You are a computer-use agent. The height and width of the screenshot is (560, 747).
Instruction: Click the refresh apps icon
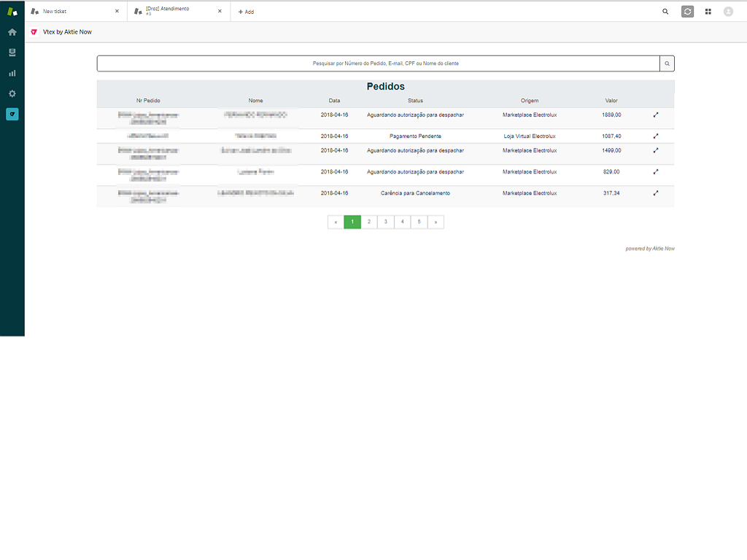687,12
